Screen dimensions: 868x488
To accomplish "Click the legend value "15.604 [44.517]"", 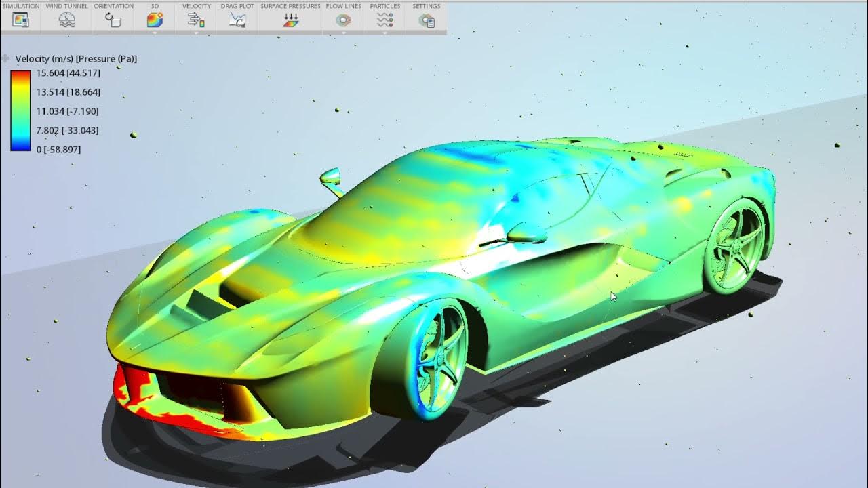I will (68, 73).
